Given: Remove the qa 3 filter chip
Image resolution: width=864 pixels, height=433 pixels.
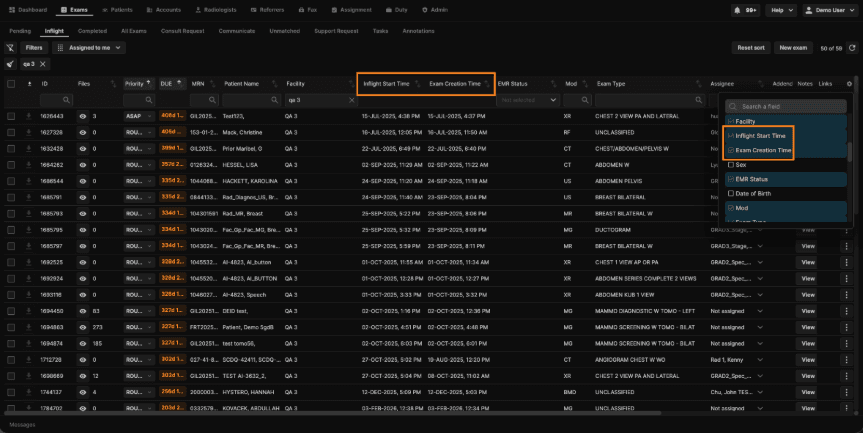Looking at the screenshot, I should click(42, 64).
